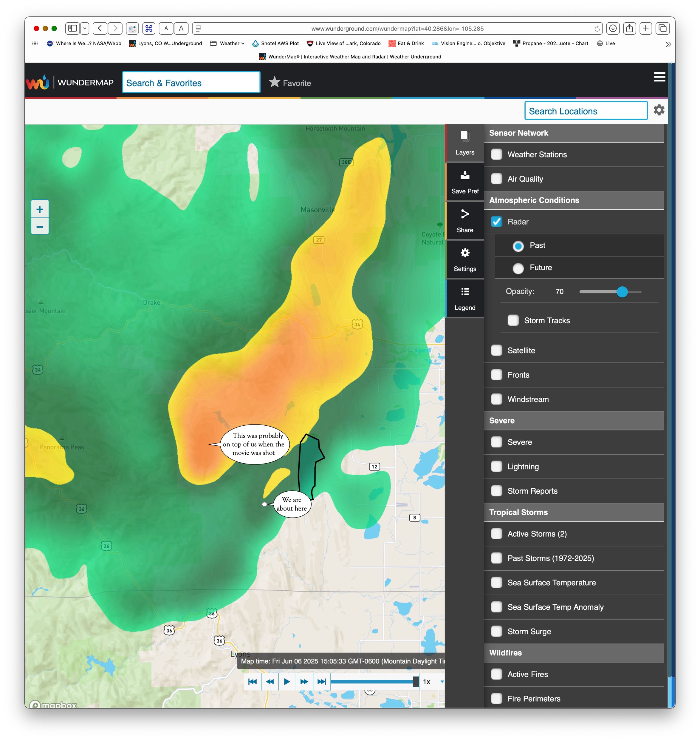
Task: Play the radar animation
Action: coord(287,682)
